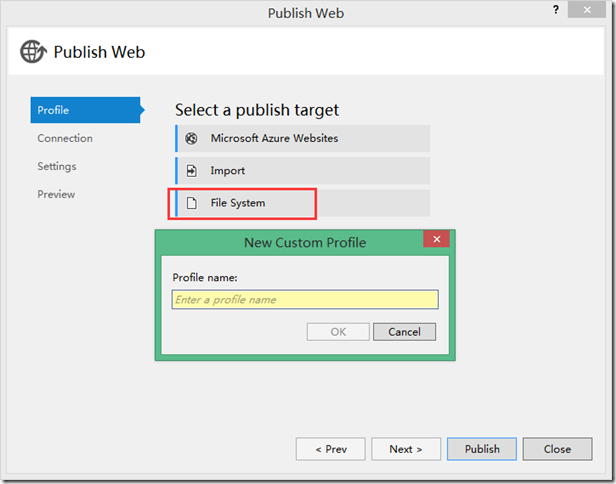This screenshot has height=484, width=616.
Task: Click the Import target arrow icon
Action: point(191,171)
